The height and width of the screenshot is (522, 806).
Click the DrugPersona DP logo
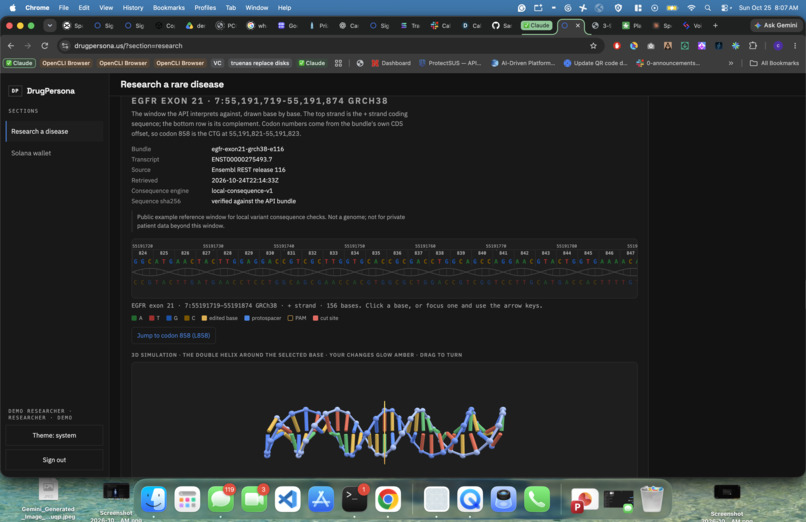[15, 91]
